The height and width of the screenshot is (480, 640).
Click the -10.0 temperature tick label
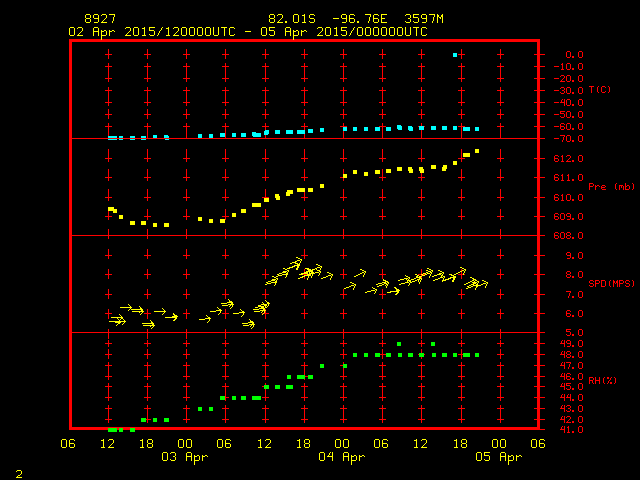[x=569, y=67]
